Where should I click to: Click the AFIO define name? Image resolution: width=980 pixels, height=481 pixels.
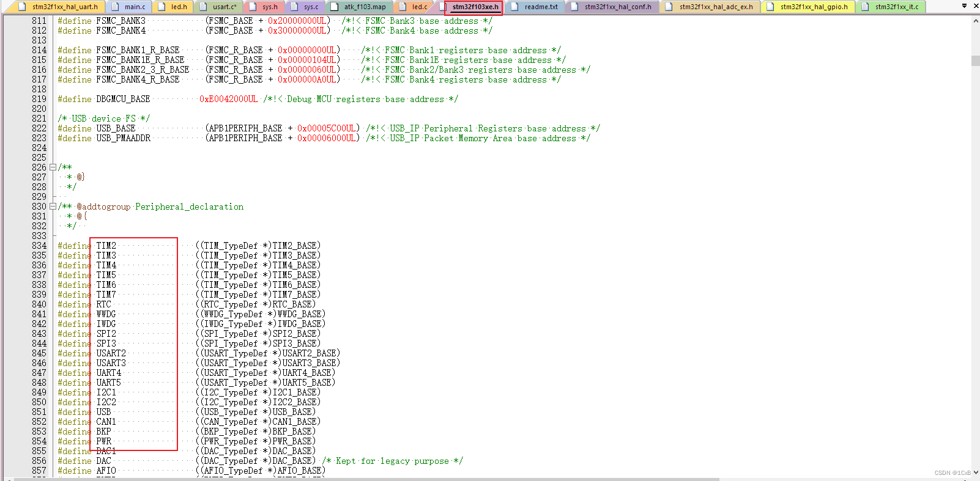point(106,471)
